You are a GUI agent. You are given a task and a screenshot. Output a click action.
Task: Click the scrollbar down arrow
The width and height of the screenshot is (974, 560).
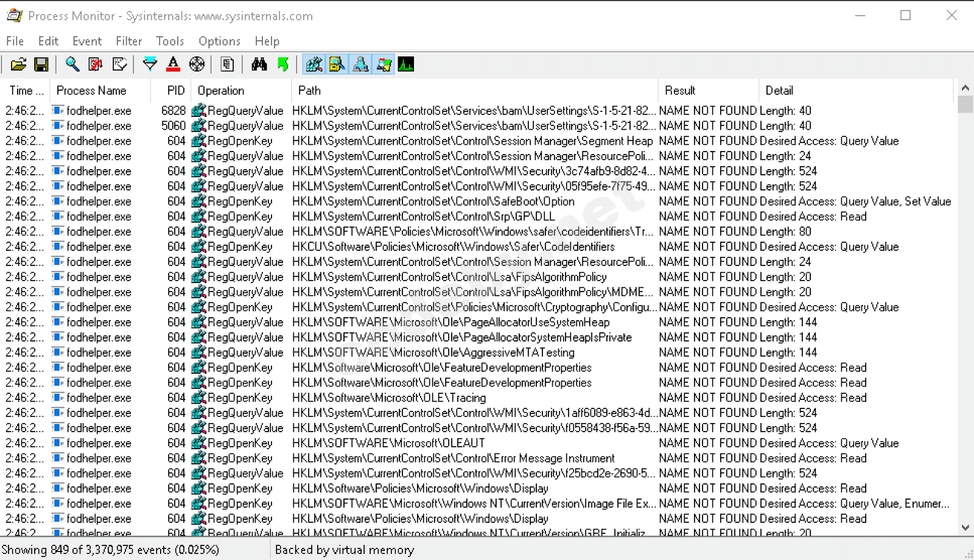965,528
